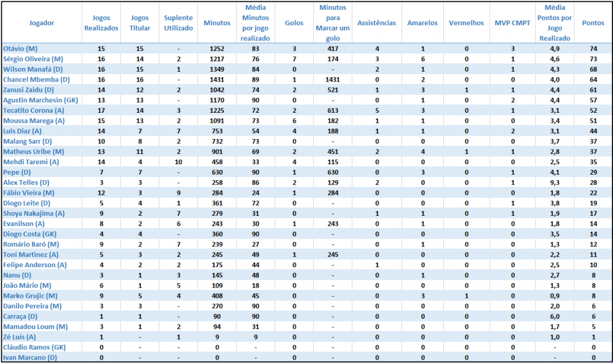The image size is (613, 364).
Task: Click the Golos column header
Action: pyautogui.click(x=294, y=23)
